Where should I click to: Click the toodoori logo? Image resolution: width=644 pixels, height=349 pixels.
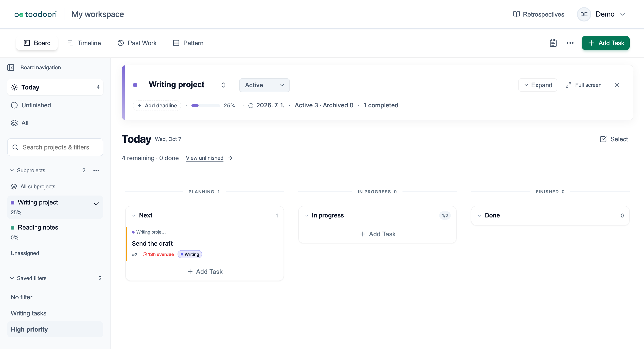tap(36, 14)
